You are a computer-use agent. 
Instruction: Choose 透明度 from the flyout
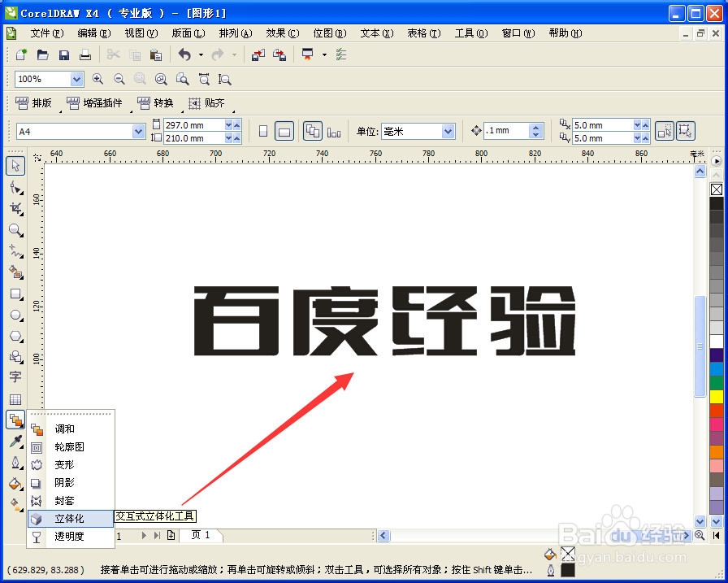click(71, 537)
